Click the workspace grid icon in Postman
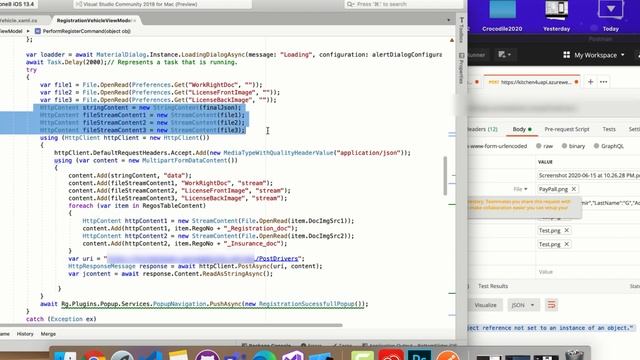This screenshot has width=640, height=360. 567,55
